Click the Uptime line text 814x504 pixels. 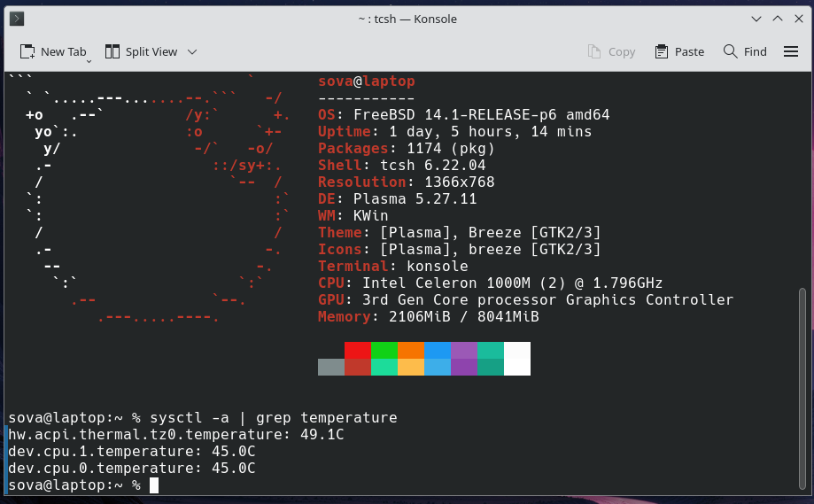(x=454, y=131)
